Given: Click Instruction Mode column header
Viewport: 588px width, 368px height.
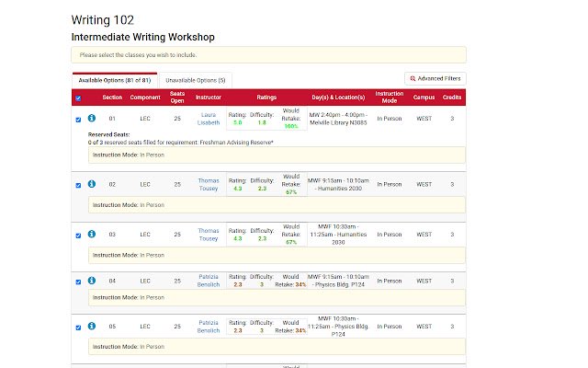Looking at the screenshot, I should point(390,98).
